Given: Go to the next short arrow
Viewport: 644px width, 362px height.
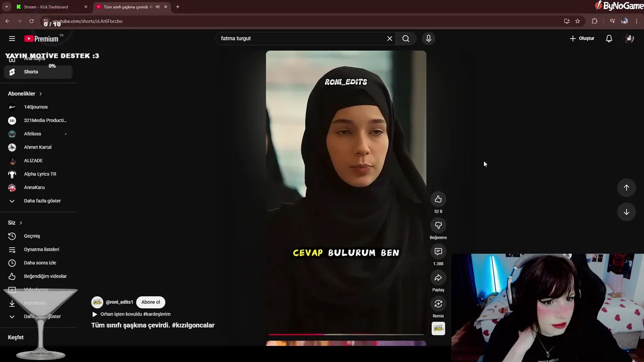Looking at the screenshot, I should [x=626, y=212].
